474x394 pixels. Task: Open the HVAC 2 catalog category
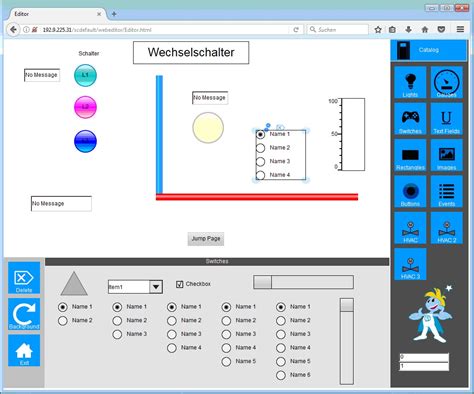pos(446,228)
